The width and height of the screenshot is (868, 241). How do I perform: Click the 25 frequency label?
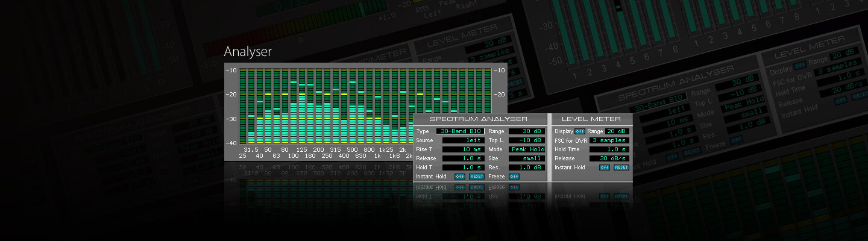(x=242, y=156)
